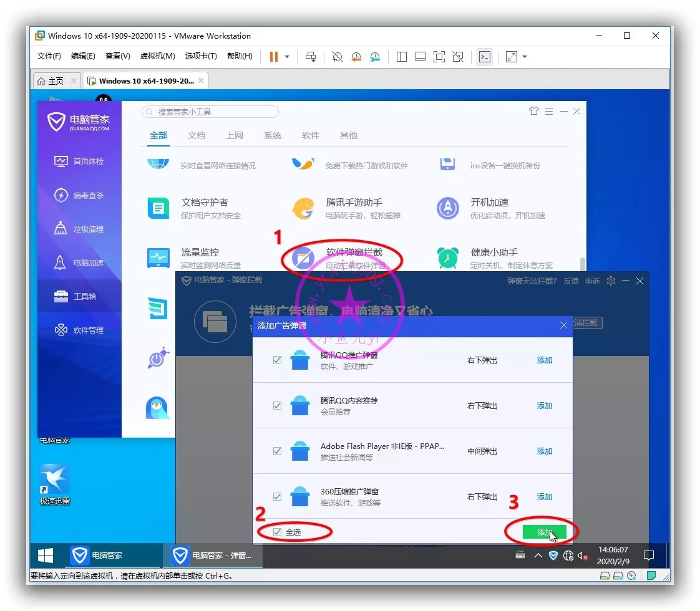Open 开机加速 rocket icon
Screen dimensions: 700x611
447,208
